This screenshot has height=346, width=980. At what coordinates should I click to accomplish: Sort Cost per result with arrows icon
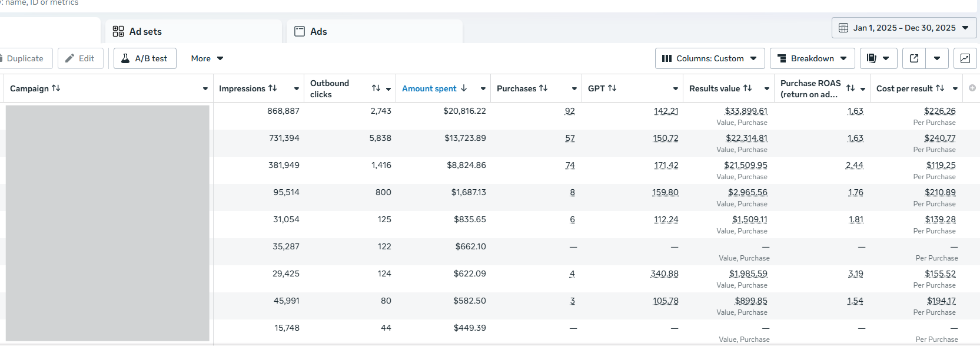click(940, 88)
